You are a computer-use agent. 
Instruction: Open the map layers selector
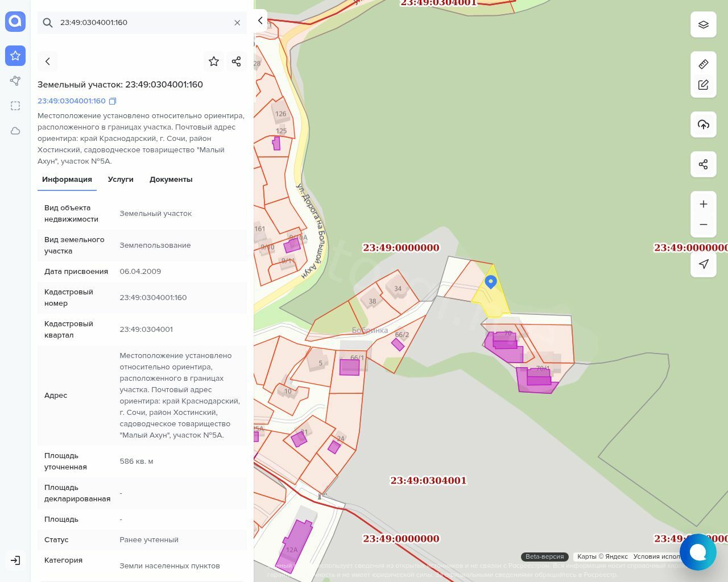[x=703, y=24]
